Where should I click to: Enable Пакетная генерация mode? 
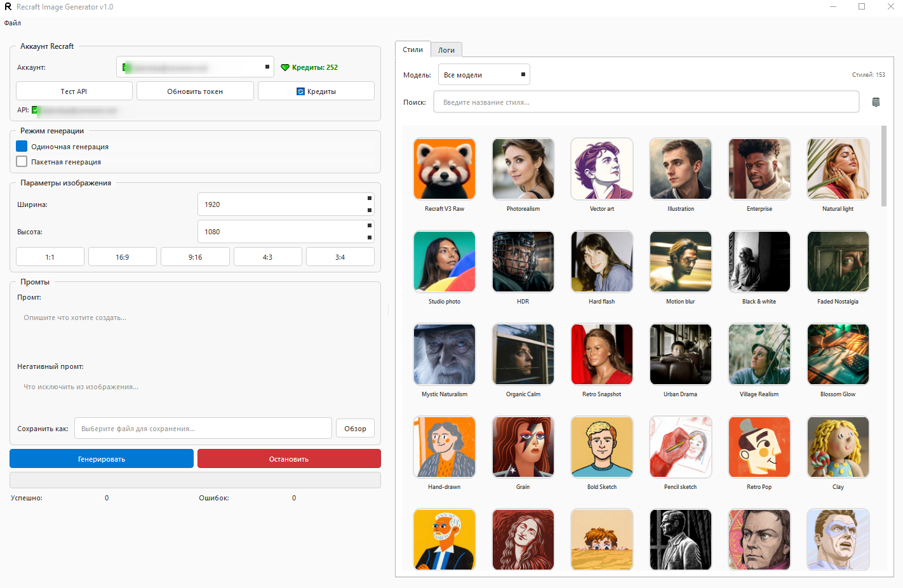21,161
